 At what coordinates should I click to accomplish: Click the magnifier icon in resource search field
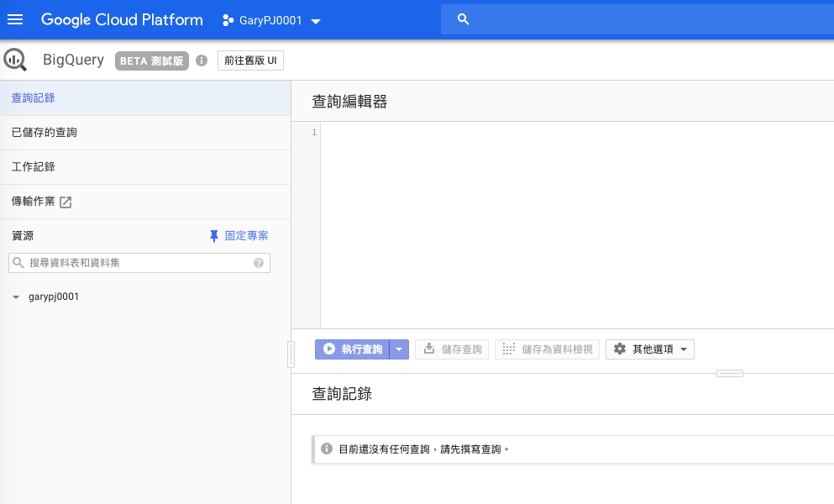tap(18, 263)
